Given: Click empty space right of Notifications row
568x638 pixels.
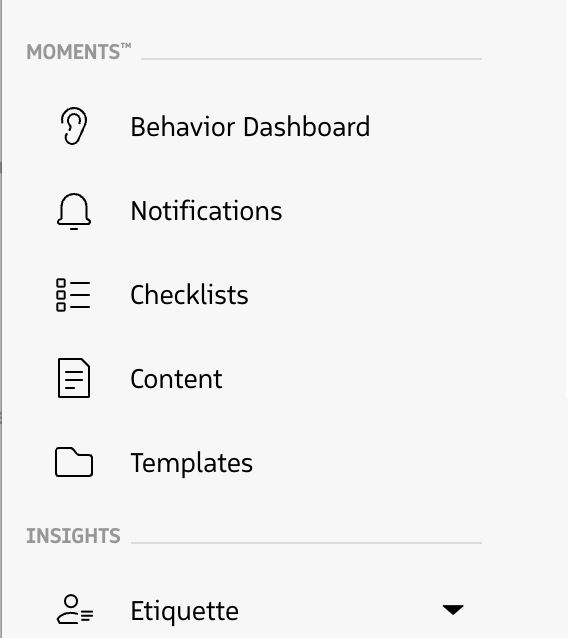Looking at the screenshot, I should click(x=407, y=212).
